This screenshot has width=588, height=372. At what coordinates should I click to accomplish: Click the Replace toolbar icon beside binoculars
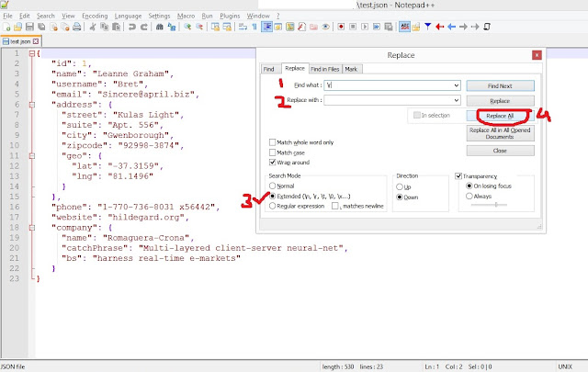pos(172,27)
